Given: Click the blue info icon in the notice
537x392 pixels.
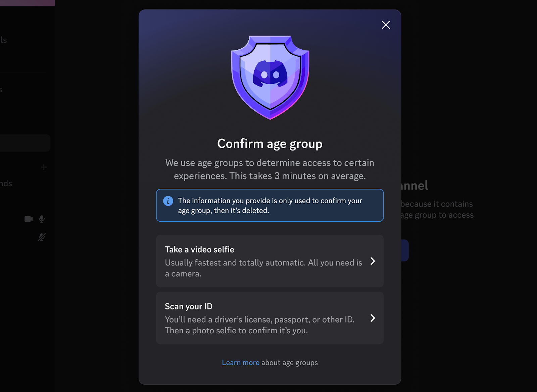Looking at the screenshot, I should (x=168, y=201).
